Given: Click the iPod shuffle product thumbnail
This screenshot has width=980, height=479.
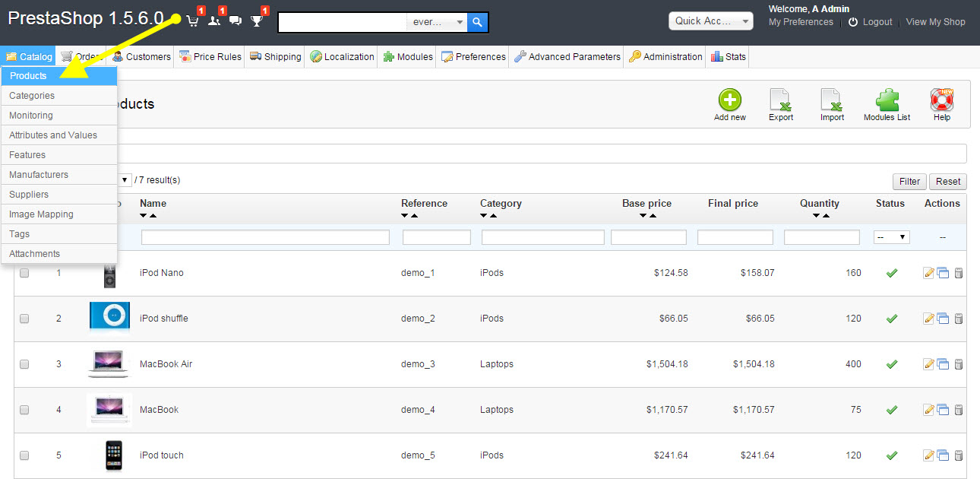Looking at the screenshot, I should (109, 318).
